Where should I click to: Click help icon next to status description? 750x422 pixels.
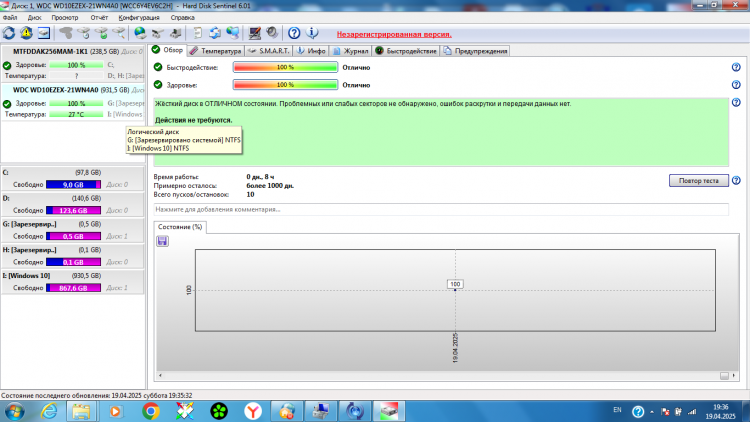tap(736, 102)
